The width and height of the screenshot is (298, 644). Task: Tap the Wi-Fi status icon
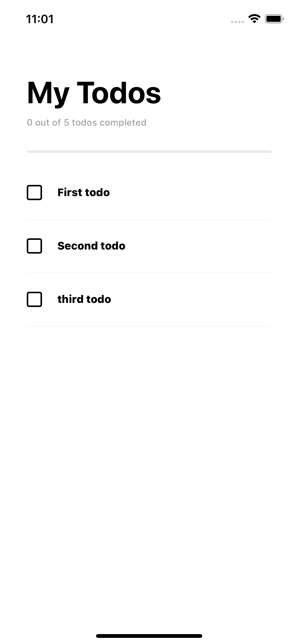[x=254, y=19]
